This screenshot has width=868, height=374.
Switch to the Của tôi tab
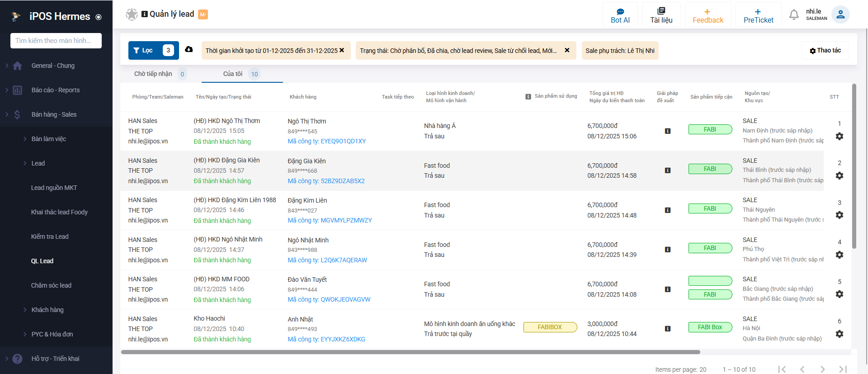coord(242,74)
